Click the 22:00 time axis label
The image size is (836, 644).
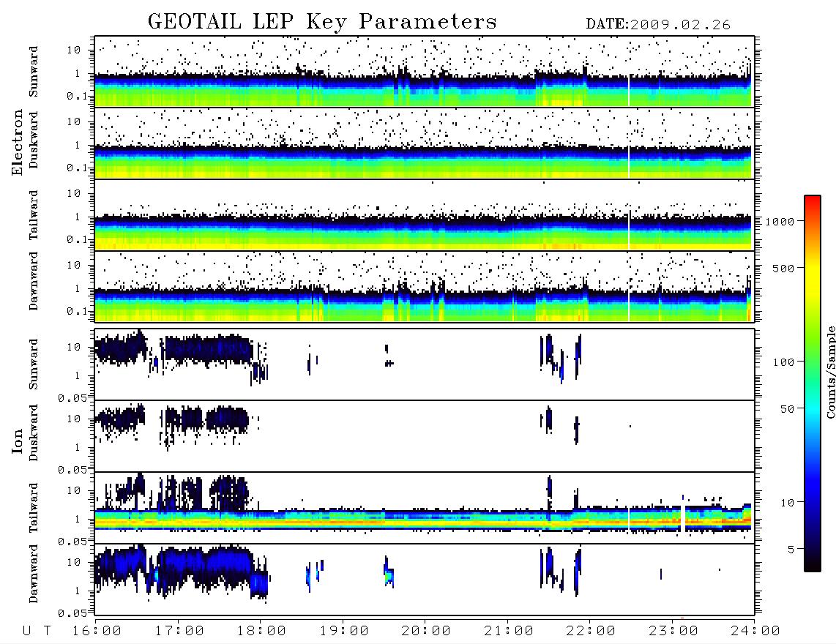(591, 631)
